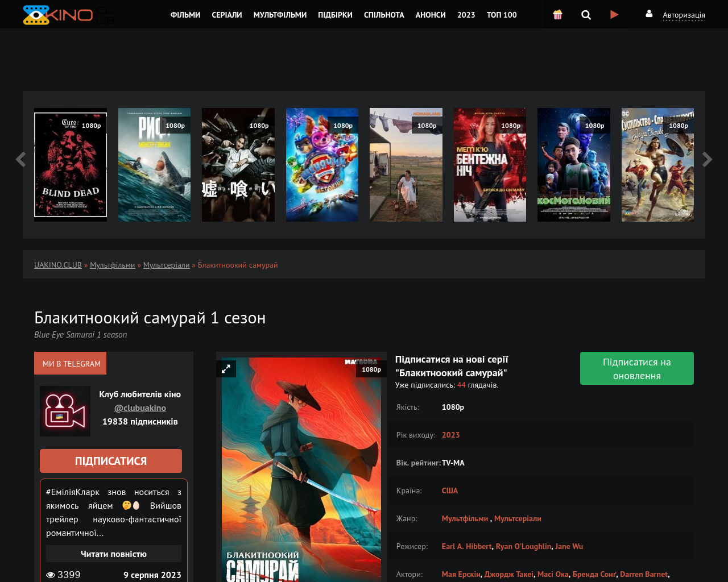
Task: Expand poster with fullscreen arrows icon
Action: click(226, 369)
